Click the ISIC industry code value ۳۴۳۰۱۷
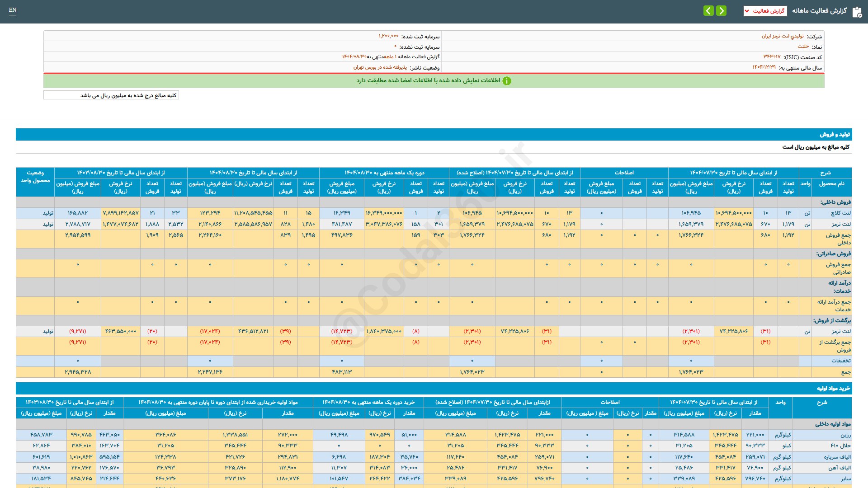 (772, 57)
